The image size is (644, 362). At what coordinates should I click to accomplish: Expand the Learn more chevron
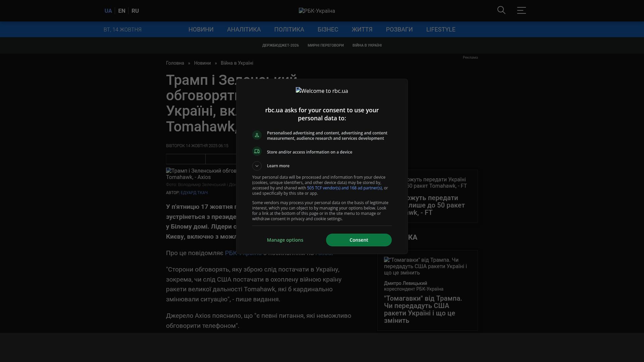pos(257,166)
